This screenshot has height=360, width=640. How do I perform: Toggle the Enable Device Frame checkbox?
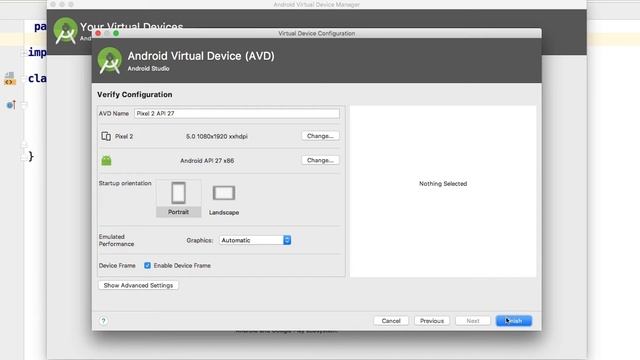coord(147,265)
